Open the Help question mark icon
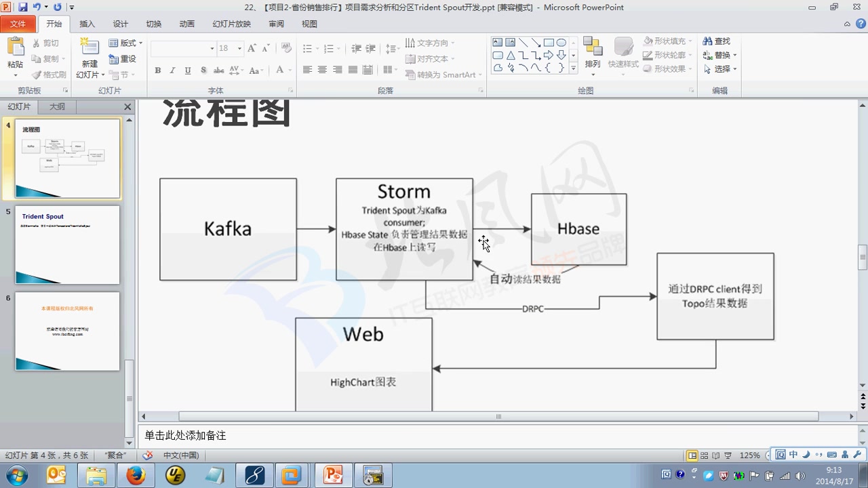The image size is (868, 488). (859, 24)
